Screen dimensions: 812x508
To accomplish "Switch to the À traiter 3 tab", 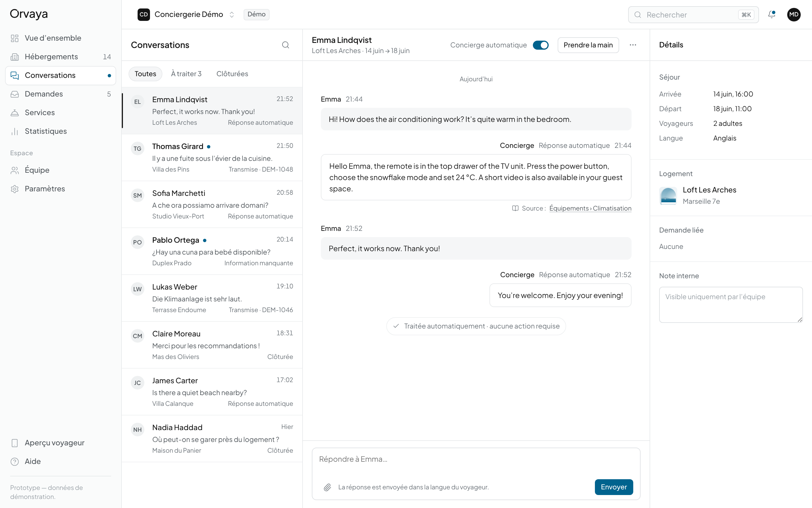I will click(186, 74).
